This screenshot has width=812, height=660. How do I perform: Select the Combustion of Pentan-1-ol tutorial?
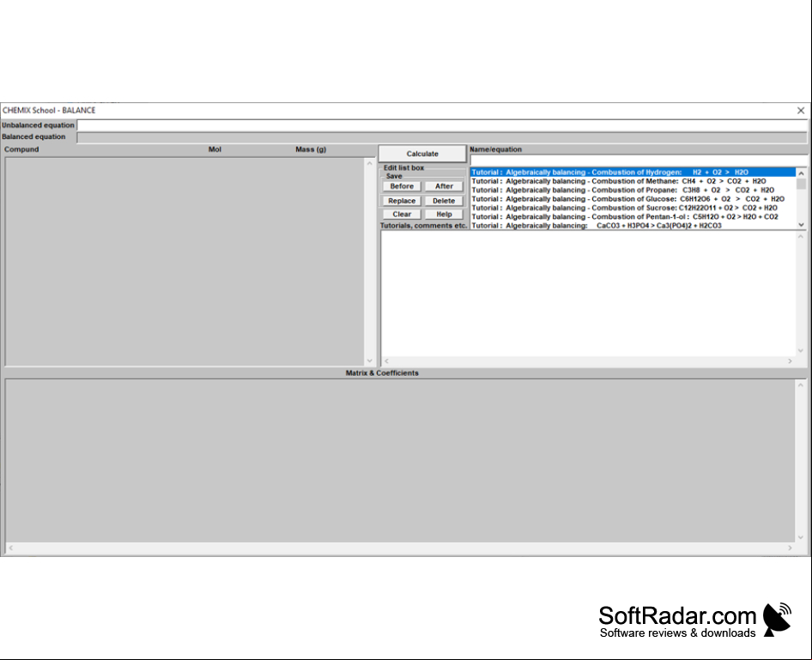tap(633, 217)
